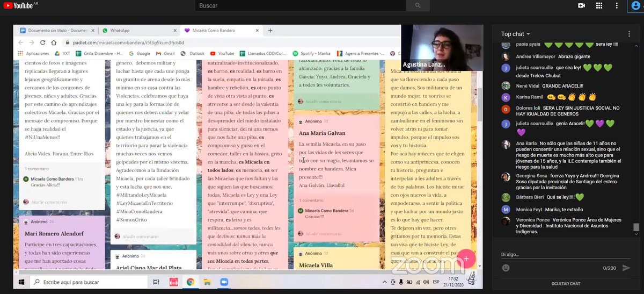Click Andrea Villamayor's chat avatar
The height and width of the screenshot is (294, 644).
coord(506,56)
